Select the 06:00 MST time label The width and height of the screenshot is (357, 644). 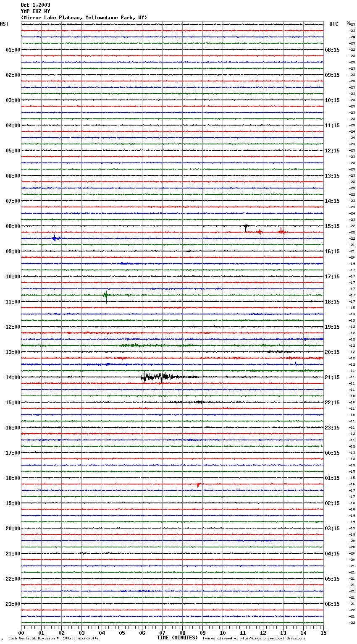click(13, 176)
